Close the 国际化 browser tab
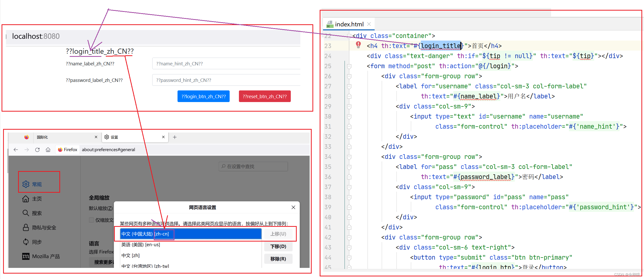Viewport: 644px width, 279px height. (x=96, y=137)
